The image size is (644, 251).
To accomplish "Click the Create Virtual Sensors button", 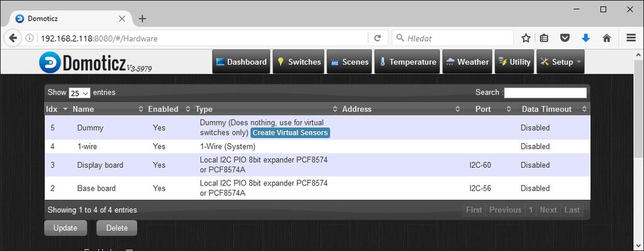I will click(x=290, y=133).
